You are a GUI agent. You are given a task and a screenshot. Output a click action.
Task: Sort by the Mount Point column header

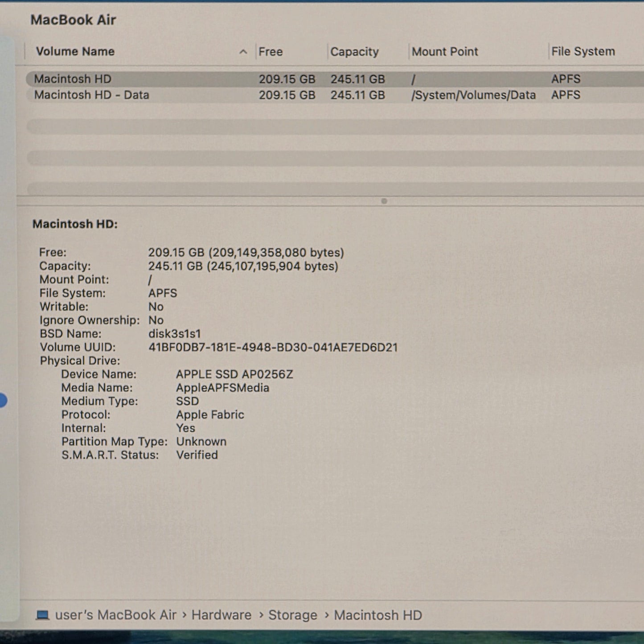point(445,52)
